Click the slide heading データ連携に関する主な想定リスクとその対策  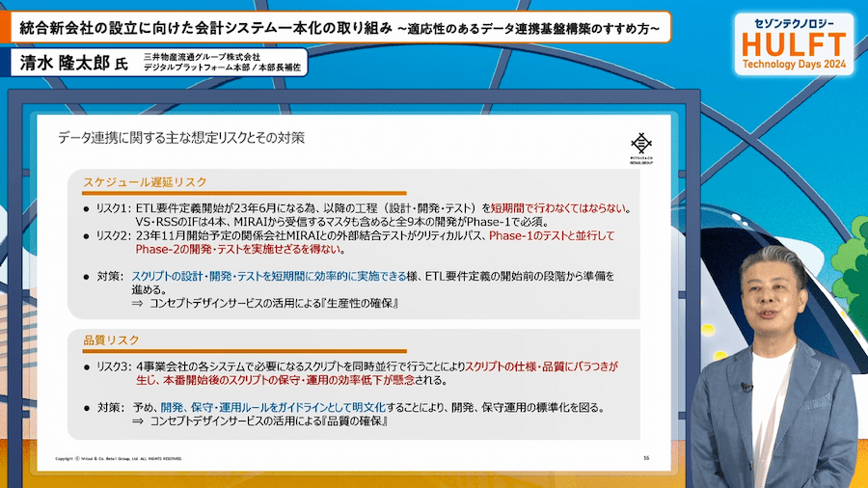point(181,138)
